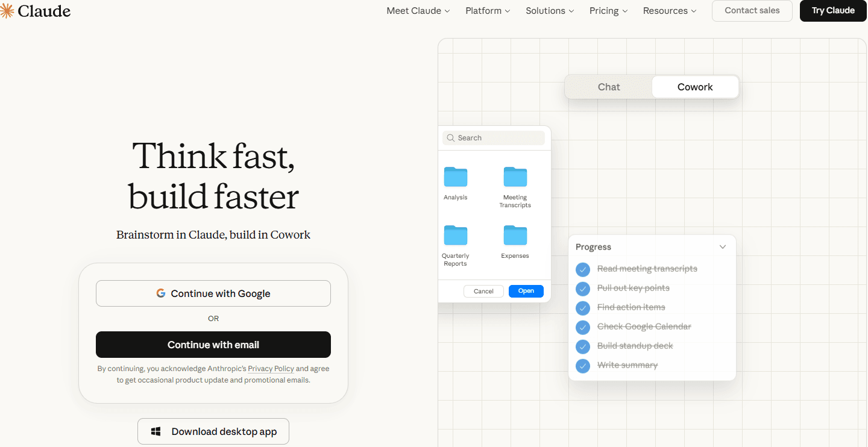Select the Cowork tab
868x447 pixels.
694,87
